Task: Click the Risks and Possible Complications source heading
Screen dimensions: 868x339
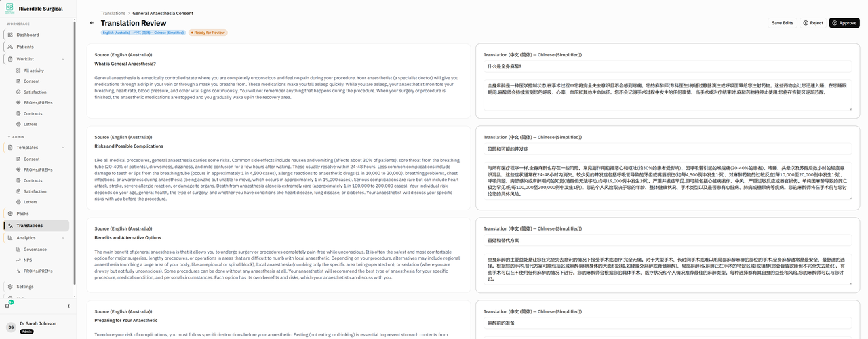Action: point(129,146)
